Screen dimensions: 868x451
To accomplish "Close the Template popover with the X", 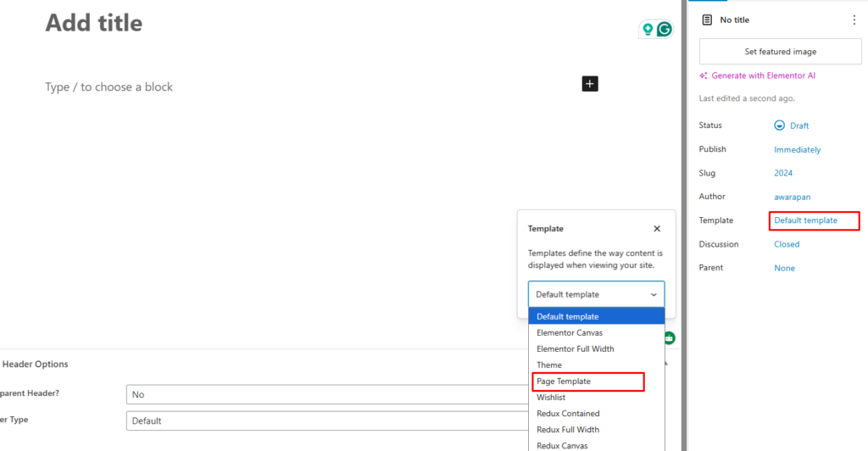I will tap(657, 228).
